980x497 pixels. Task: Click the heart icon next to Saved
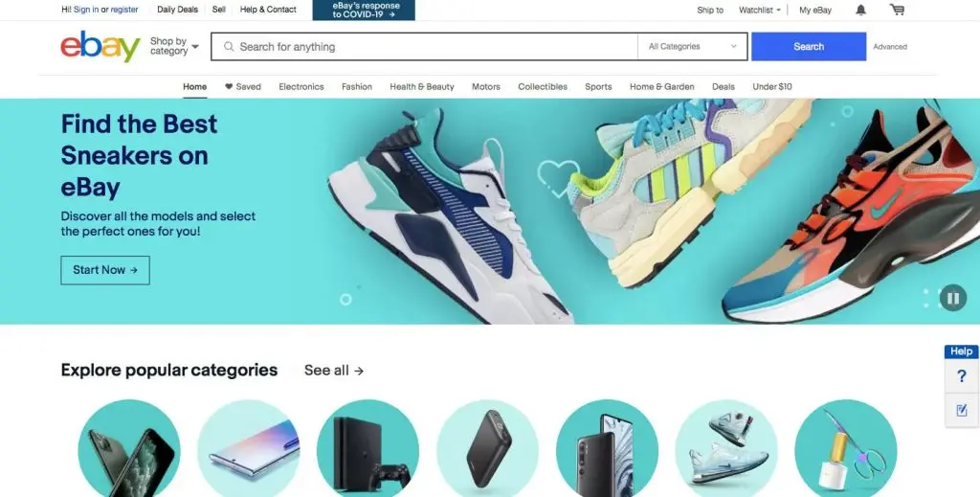click(x=229, y=87)
